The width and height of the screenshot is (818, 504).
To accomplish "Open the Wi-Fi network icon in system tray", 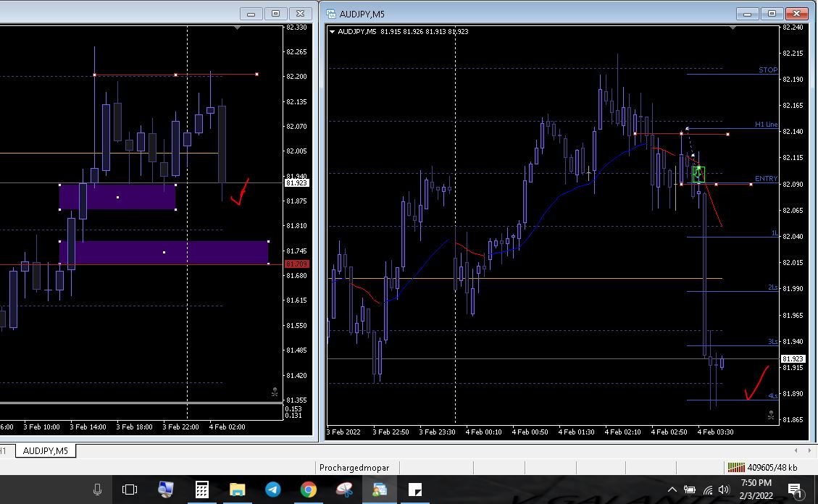I will 707,490.
